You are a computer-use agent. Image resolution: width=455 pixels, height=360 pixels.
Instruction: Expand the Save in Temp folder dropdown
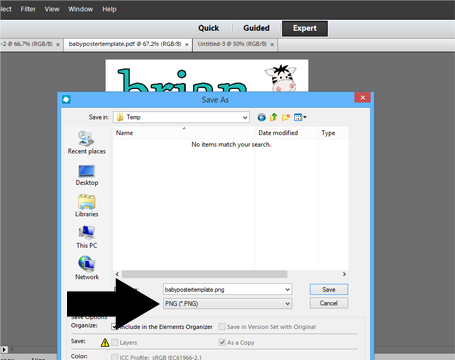(x=181, y=117)
